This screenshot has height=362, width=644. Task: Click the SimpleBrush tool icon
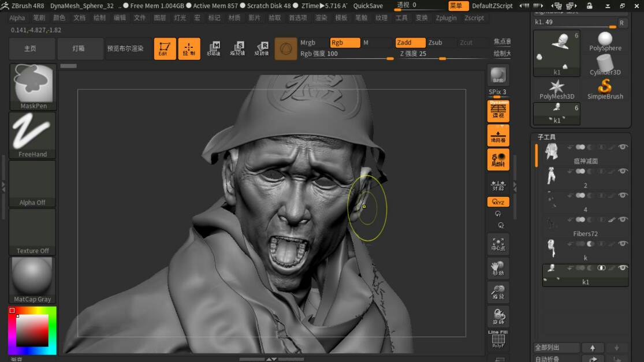pos(605,88)
